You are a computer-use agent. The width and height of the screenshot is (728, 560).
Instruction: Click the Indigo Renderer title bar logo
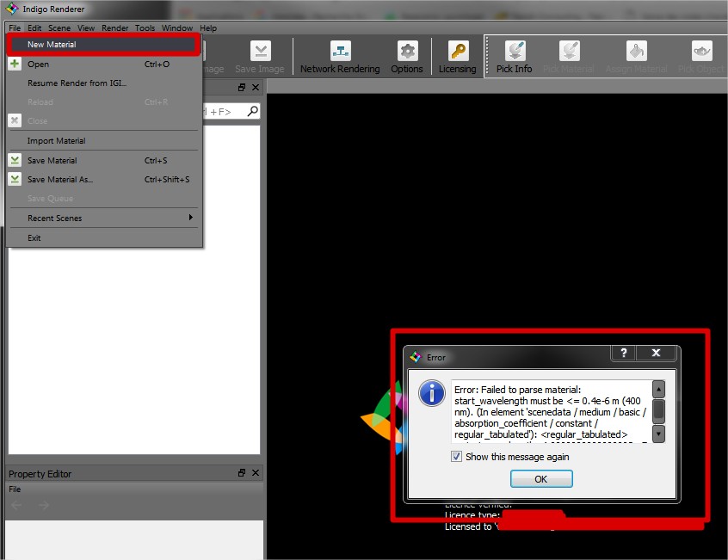coord(11,9)
